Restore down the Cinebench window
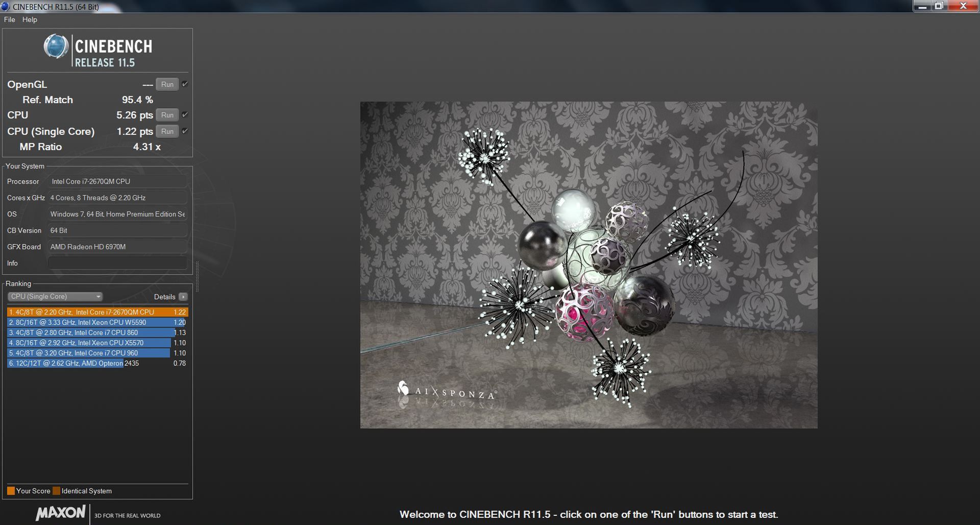The width and height of the screenshot is (980, 525). (939, 6)
